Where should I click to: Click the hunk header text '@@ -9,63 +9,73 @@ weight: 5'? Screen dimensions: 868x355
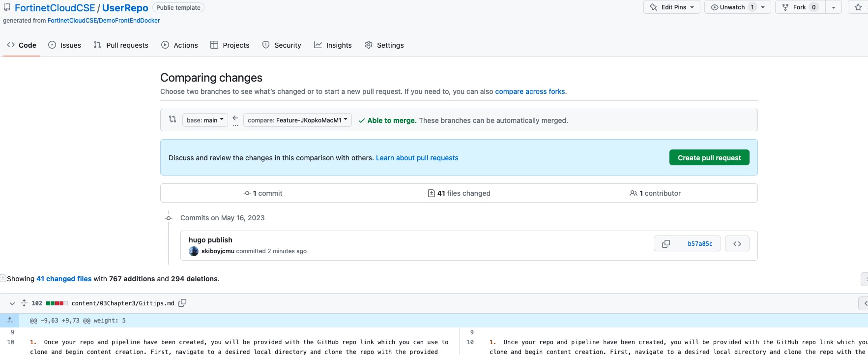point(78,321)
